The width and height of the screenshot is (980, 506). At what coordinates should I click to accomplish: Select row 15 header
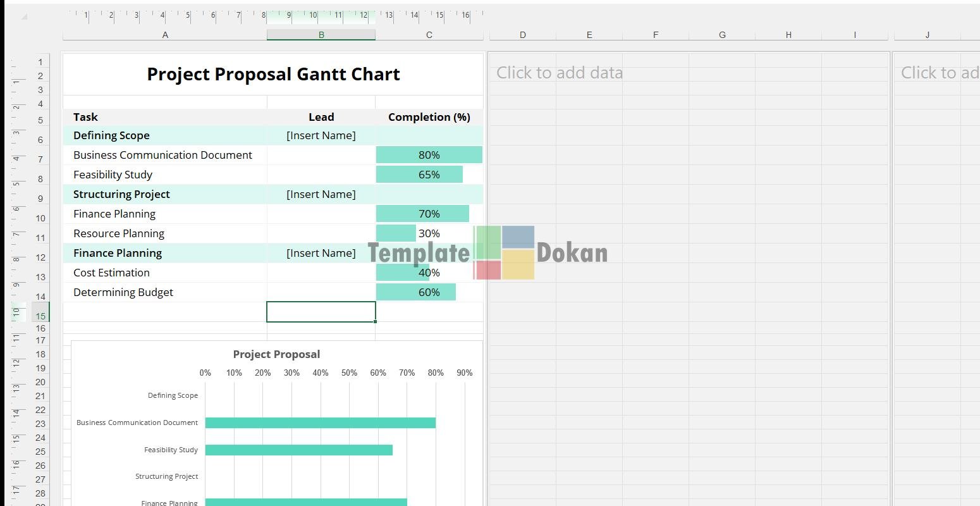(x=40, y=316)
